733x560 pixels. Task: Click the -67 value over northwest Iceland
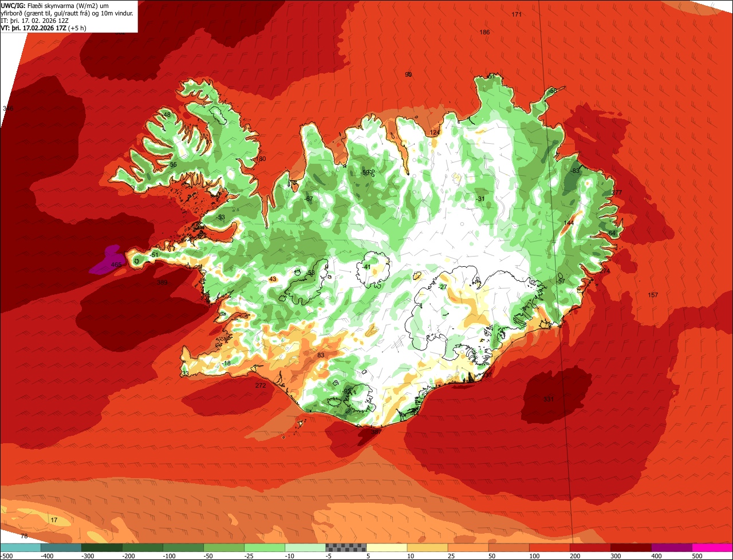pyautogui.click(x=309, y=199)
